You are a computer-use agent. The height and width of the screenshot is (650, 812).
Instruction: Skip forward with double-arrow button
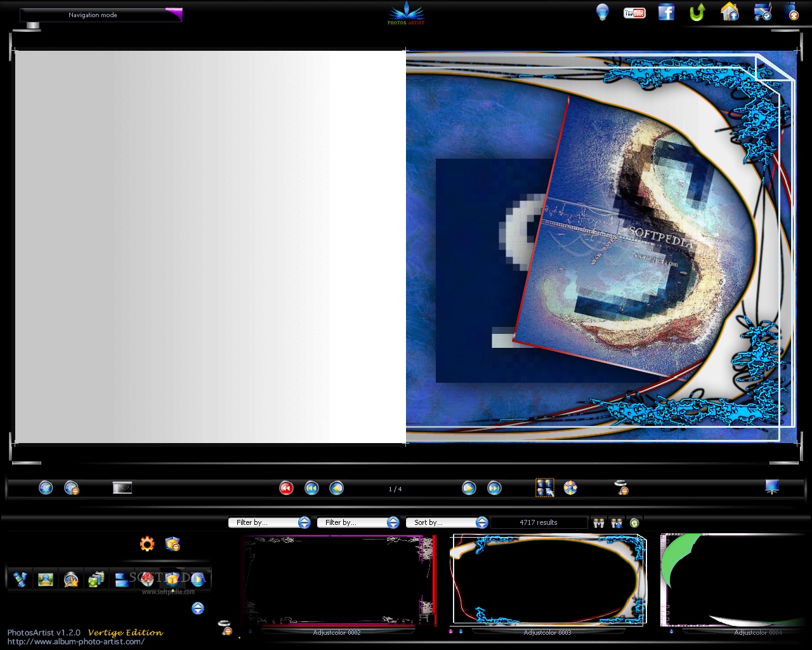pyautogui.click(x=494, y=487)
